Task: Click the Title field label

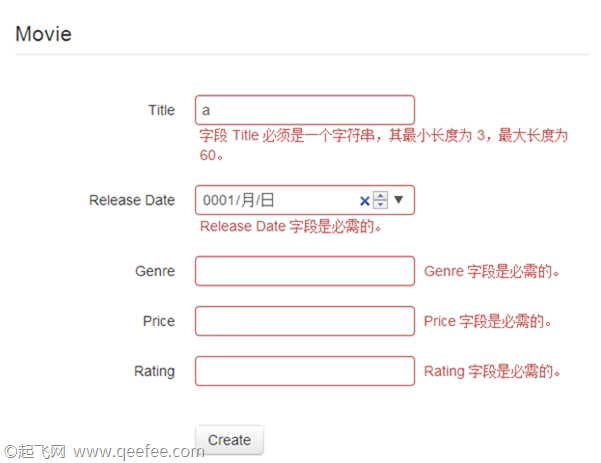Action: point(161,110)
